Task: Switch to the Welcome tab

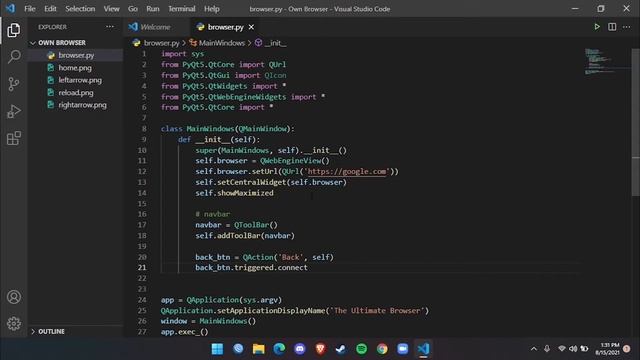Action: coord(156,27)
